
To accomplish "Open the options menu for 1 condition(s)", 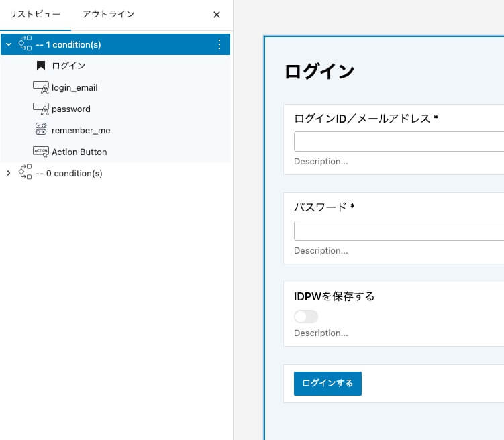I will click(x=219, y=44).
